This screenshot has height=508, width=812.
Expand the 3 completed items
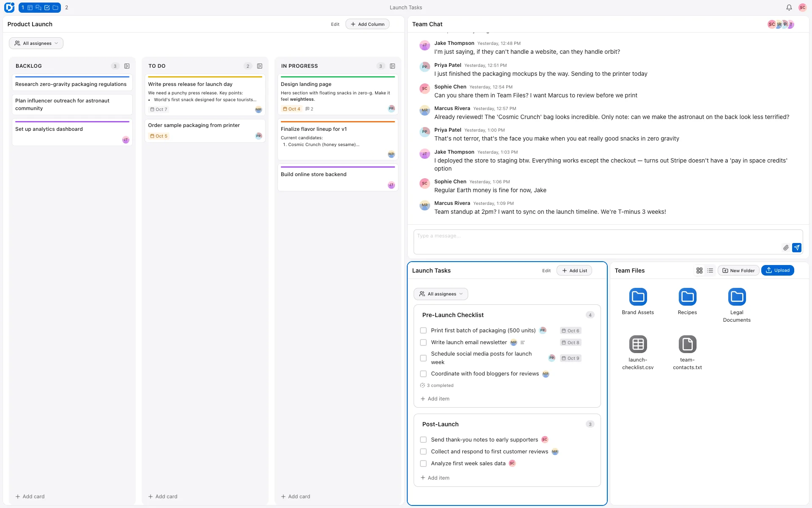coord(437,385)
